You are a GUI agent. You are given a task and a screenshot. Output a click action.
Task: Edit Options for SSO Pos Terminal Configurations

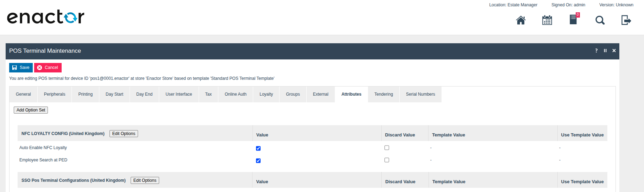(x=145, y=180)
